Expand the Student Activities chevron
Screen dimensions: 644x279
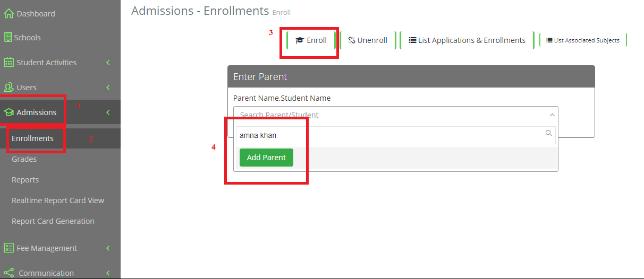[108, 63]
